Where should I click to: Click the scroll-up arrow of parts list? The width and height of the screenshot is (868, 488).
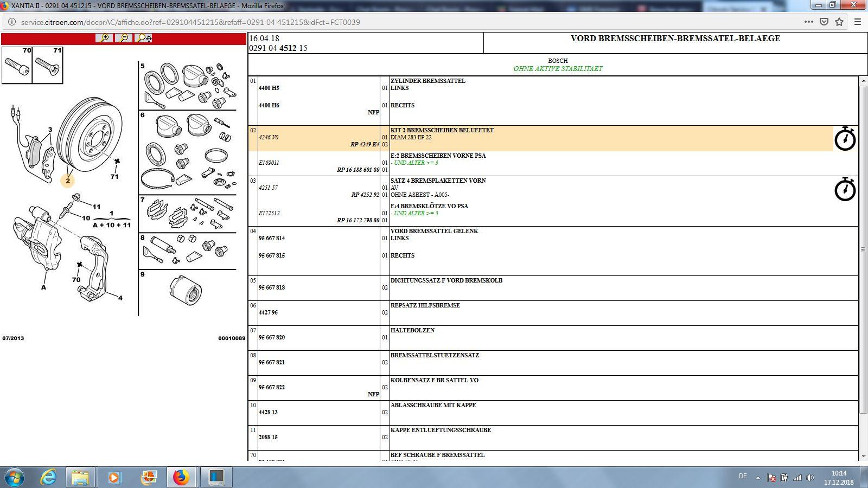tap(863, 81)
